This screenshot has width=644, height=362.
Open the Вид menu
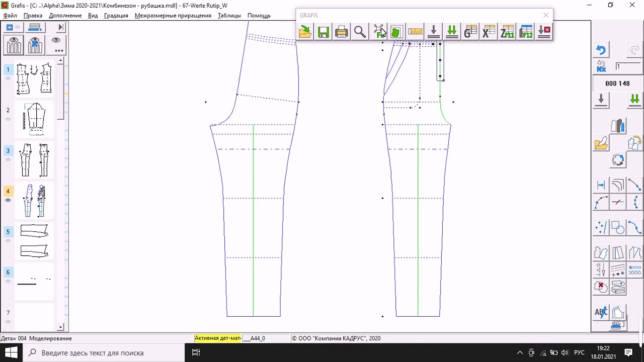coord(93,16)
